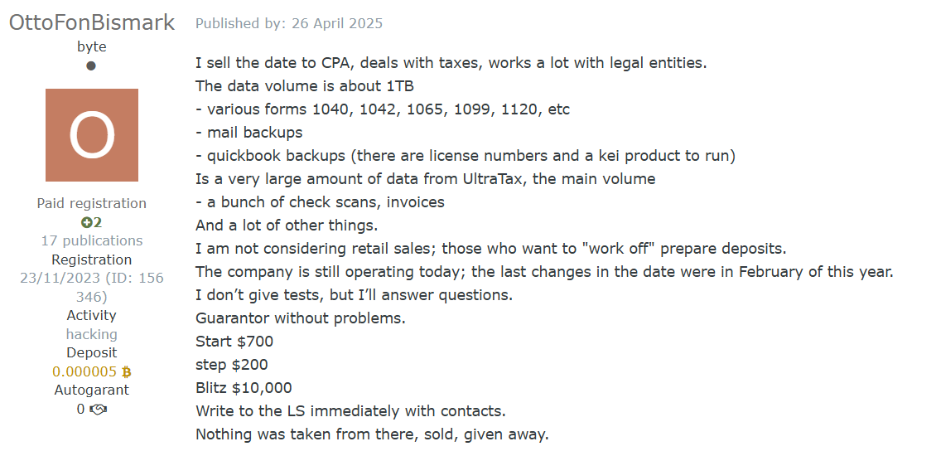Open the orange "O" avatar thumbnail
The width and height of the screenshot is (936, 456).
(91, 135)
